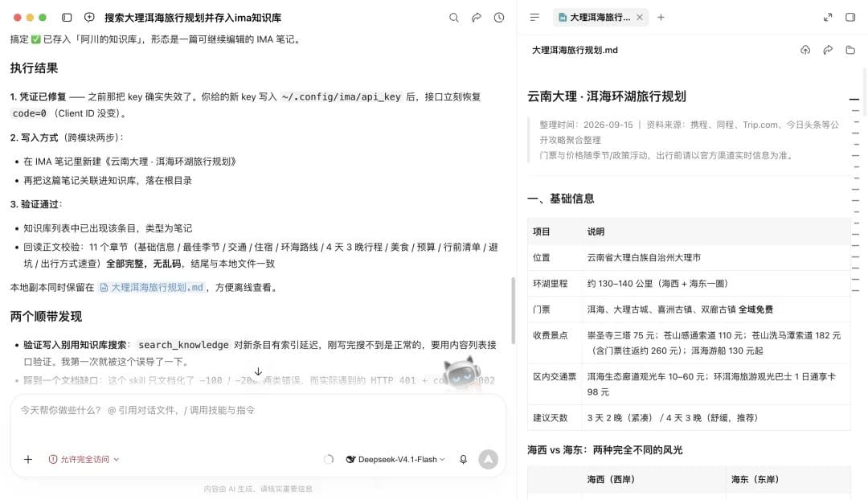Click the loading spinner indicator

click(x=328, y=459)
